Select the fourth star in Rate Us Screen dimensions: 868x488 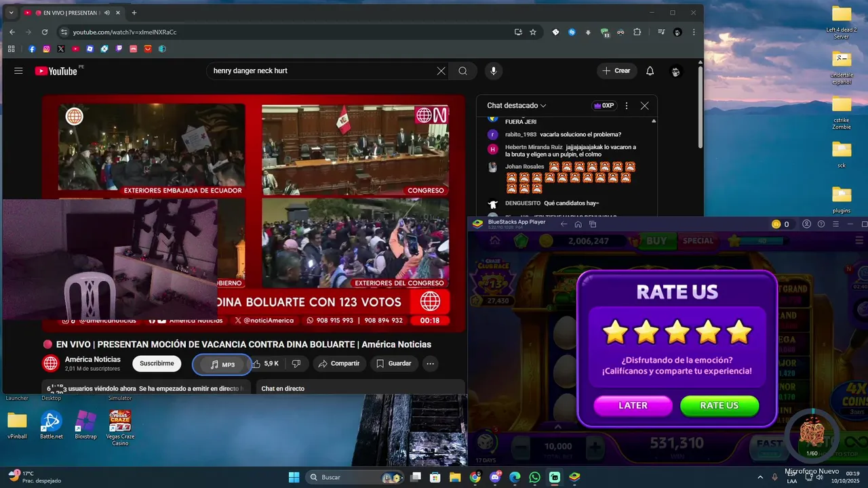[x=708, y=332]
